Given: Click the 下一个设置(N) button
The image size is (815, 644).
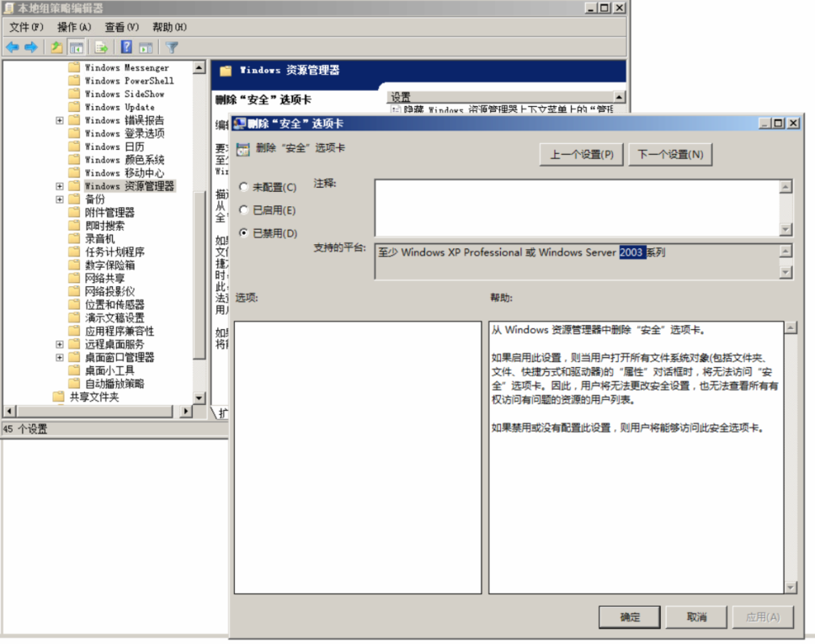Looking at the screenshot, I should click(670, 154).
